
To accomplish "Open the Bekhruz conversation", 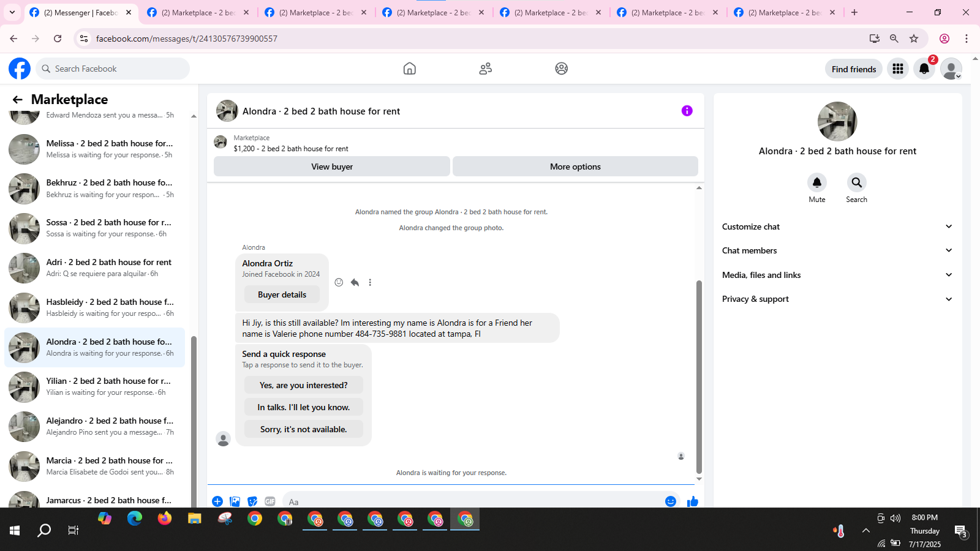I will (x=95, y=189).
